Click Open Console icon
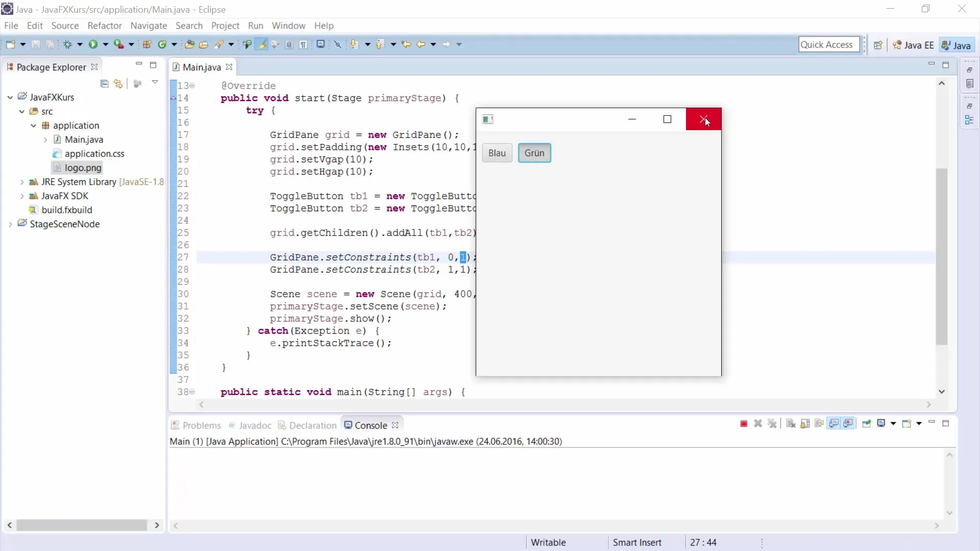The height and width of the screenshot is (551, 980). tap(906, 424)
